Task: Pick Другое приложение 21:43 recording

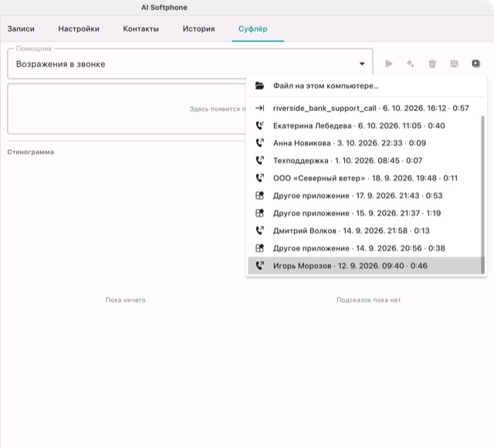Action: 364,196
